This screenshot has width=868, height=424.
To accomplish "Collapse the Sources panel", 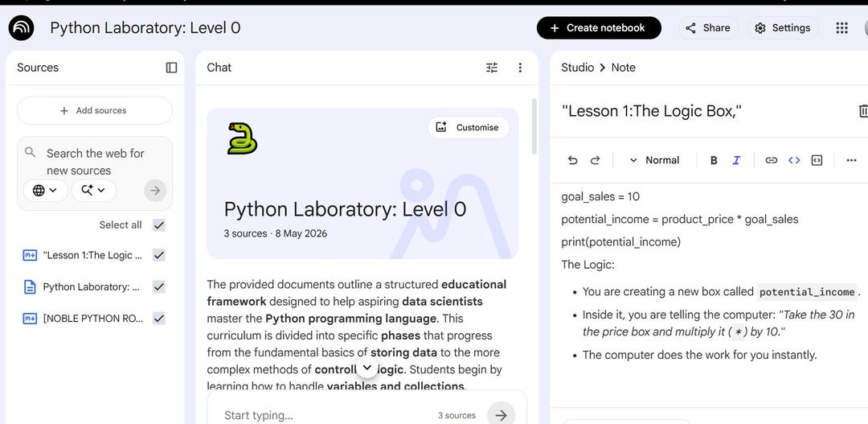I will click(x=172, y=68).
